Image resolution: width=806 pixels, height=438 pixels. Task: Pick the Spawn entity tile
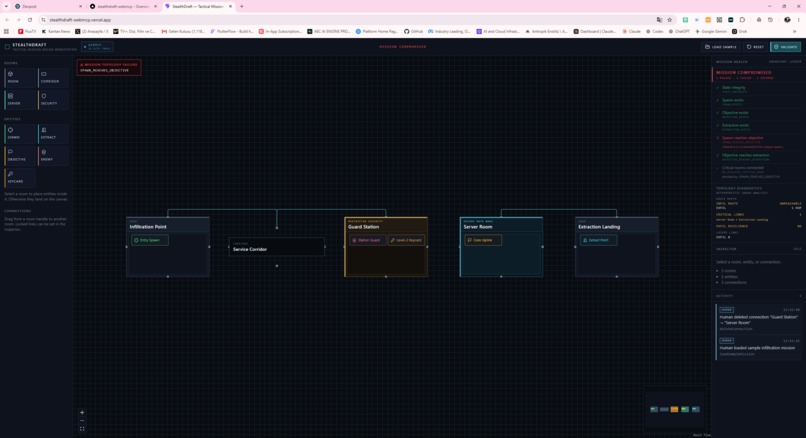[21, 134]
